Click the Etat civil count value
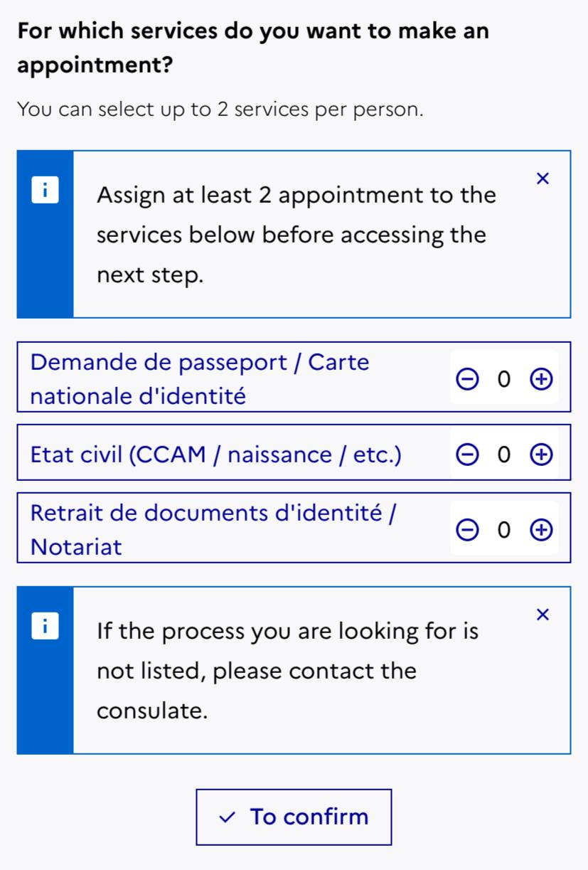This screenshot has width=588, height=870. click(504, 455)
